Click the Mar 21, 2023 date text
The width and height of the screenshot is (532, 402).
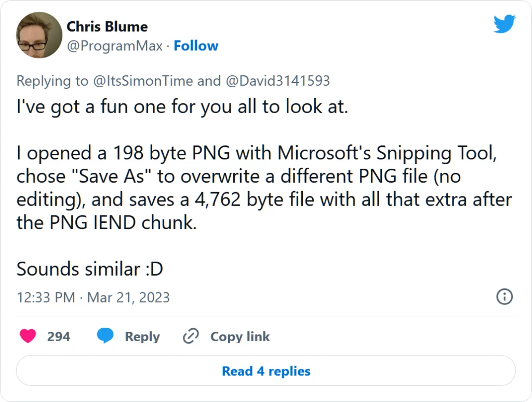pos(128,297)
